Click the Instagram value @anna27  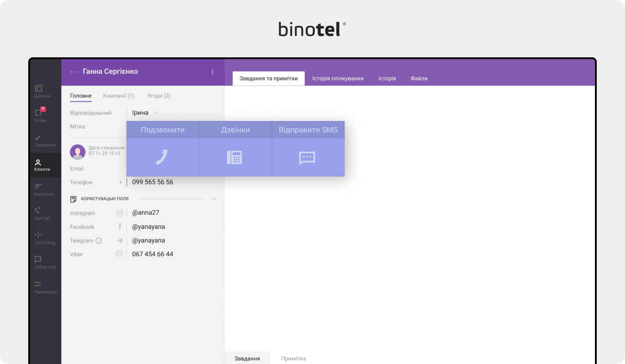(x=146, y=212)
